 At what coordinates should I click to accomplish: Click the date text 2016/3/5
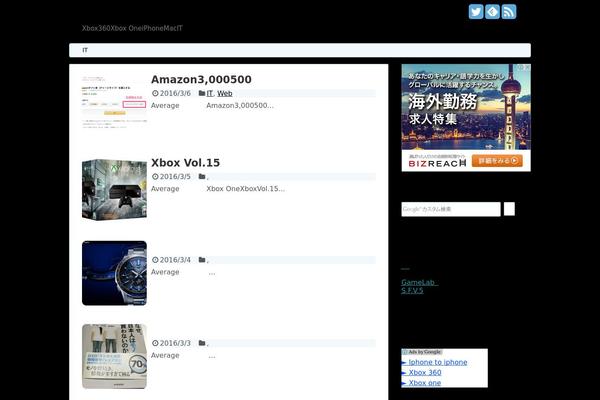click(175, 176)
